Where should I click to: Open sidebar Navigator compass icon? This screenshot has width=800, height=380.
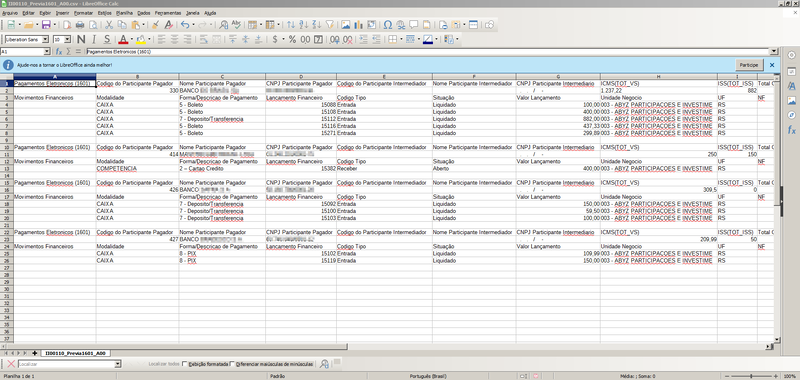791,115
